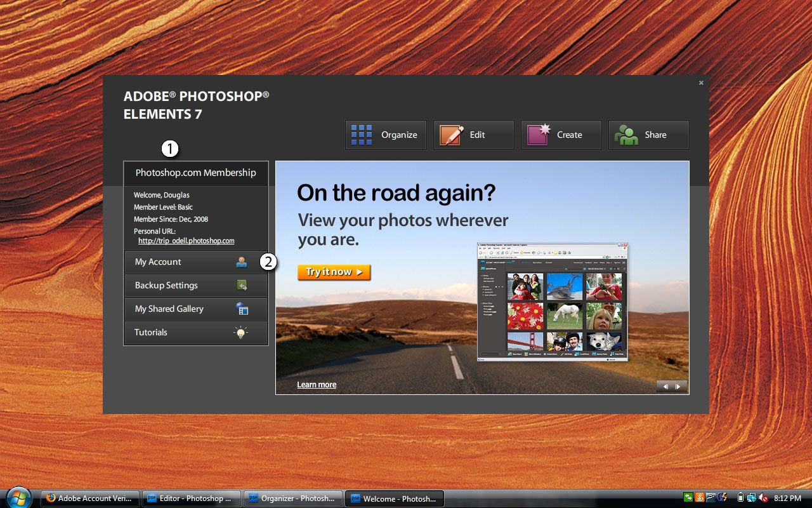Select the Photoshop.com Membership header
The image size is (812, 508).
tap(196, 173)
